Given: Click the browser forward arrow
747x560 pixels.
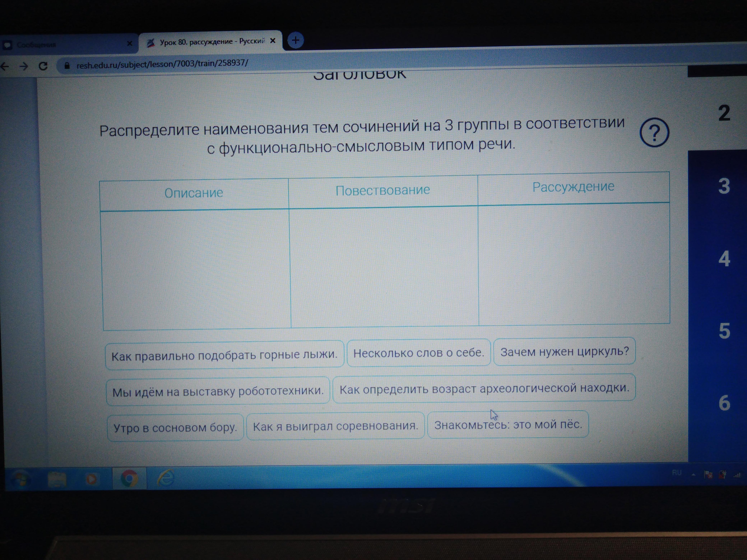Looking at the screenshot, I should point(24,66).
